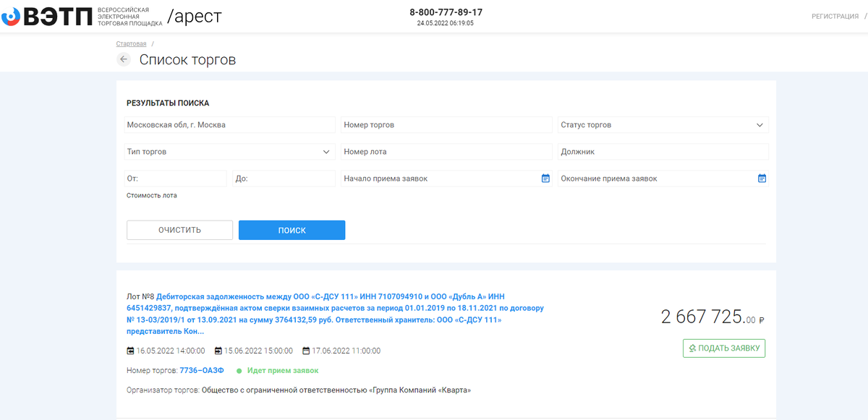
Task: Run the search with ПОИСК button
Action: click(x=292, y=230)
